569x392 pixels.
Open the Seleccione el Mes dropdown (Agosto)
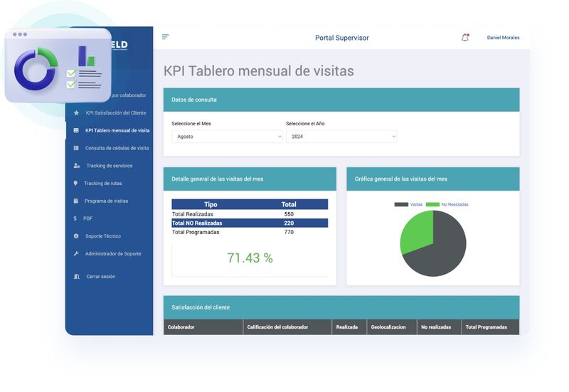pyautogui.click(x=227, y=137)
